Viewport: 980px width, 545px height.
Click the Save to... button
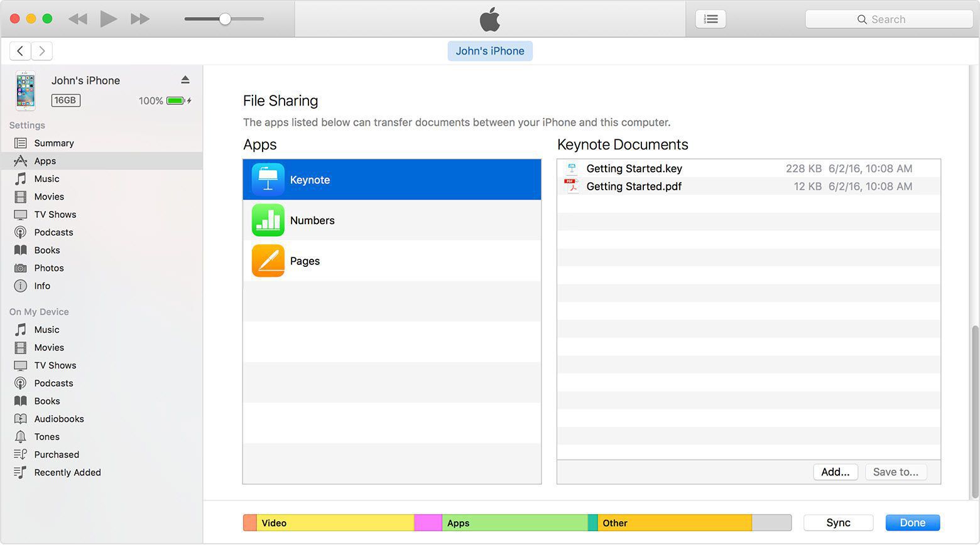point(896,472)
